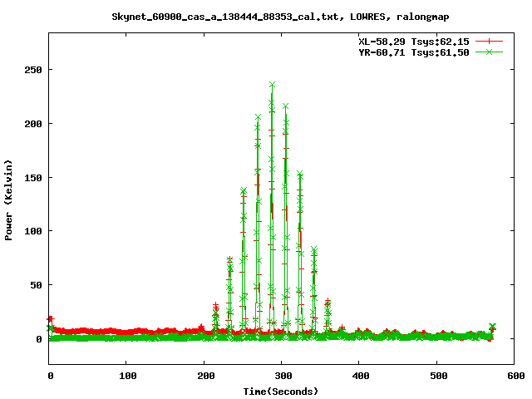Click the 250 y-axis tick label

pos(33,70)
